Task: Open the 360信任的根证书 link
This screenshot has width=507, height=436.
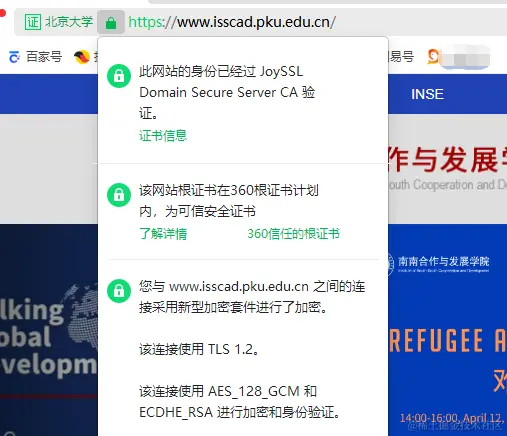Action: [293, 233]
